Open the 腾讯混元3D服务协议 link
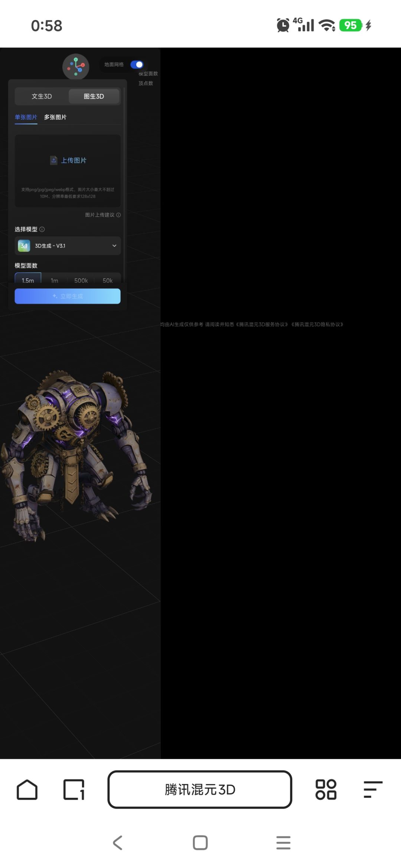Image resolution: width=401 pixels, height=868 pixels. [262, 324]
